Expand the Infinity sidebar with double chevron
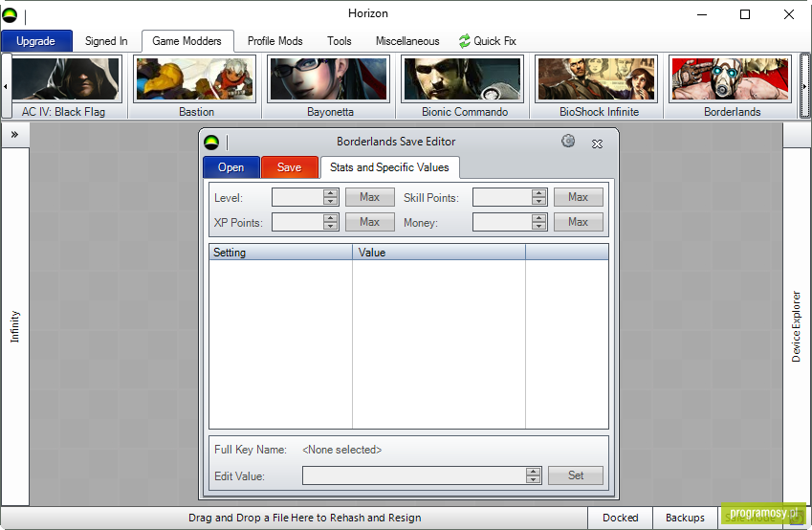The height and width of the screenshot is (530, 812). pyautogui.click(x=14, y=135)
